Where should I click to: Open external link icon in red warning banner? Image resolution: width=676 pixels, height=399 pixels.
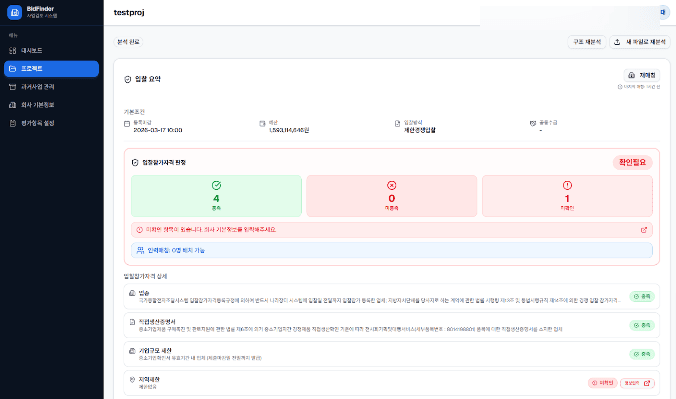[644, 230]
